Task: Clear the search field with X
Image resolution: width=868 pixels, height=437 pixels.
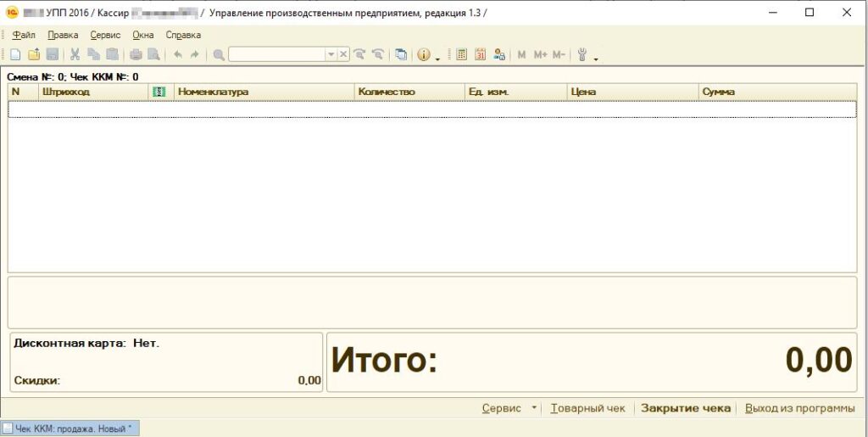Action: 343,54
